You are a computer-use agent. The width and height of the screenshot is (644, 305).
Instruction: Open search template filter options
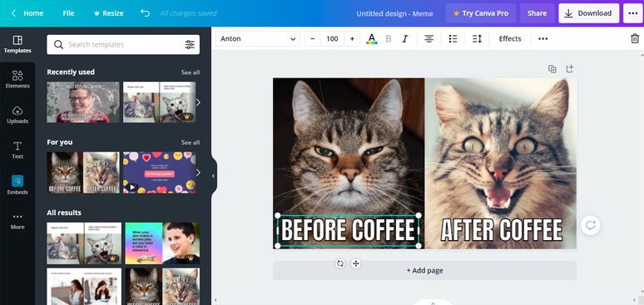[190, 44]
